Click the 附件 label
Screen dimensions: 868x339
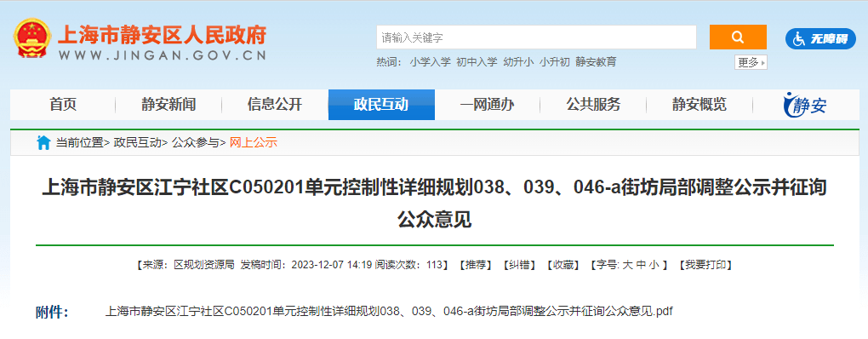[x=52, y=312]
